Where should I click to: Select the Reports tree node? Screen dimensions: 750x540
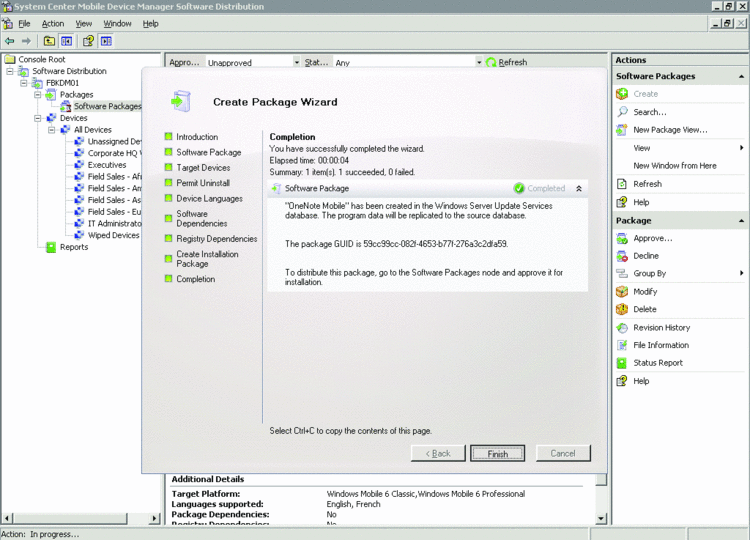(73, 247)
